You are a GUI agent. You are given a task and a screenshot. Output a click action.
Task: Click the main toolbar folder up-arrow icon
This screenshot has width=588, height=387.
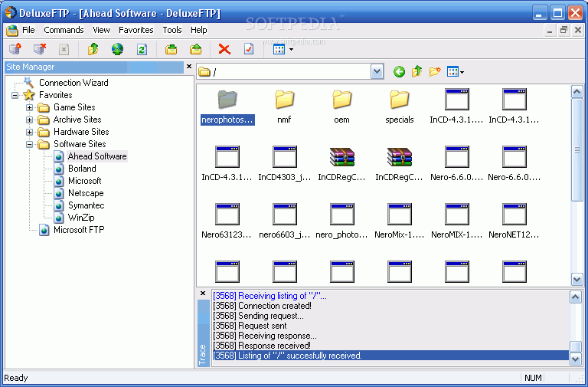tap(93, 49)
